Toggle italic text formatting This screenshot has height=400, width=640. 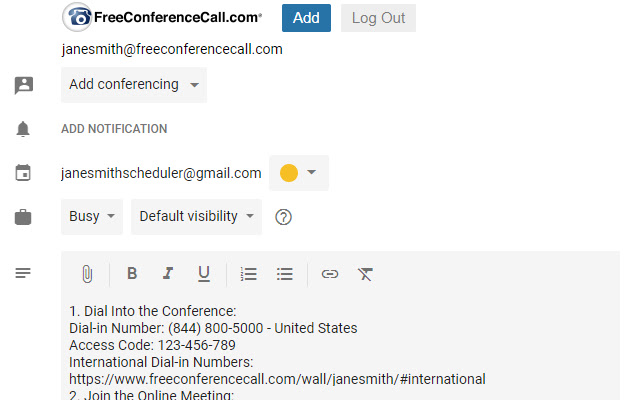click(168, 274)
